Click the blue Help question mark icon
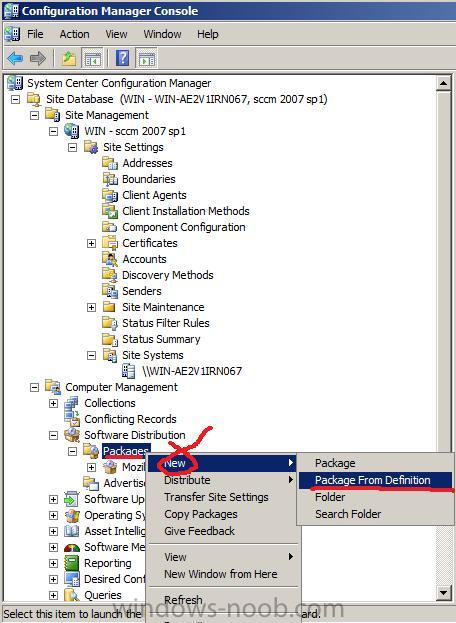This screenshot has width=456, height=623. pos(123,59)
